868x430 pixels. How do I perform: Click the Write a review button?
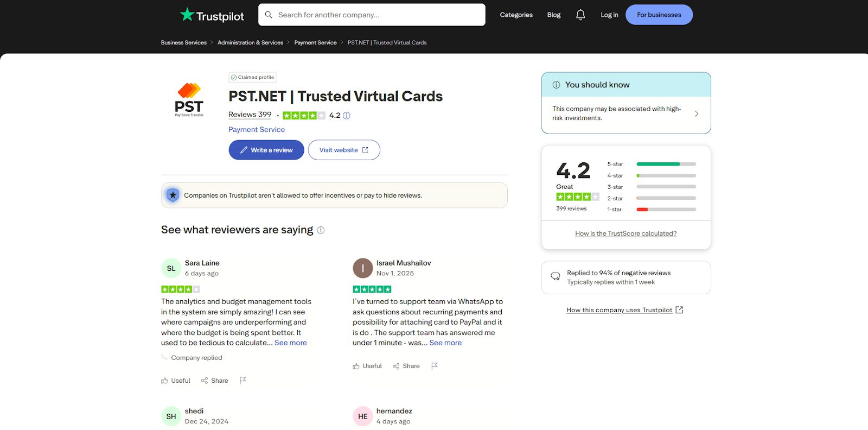pyautogui.click(x=266, y=150)
